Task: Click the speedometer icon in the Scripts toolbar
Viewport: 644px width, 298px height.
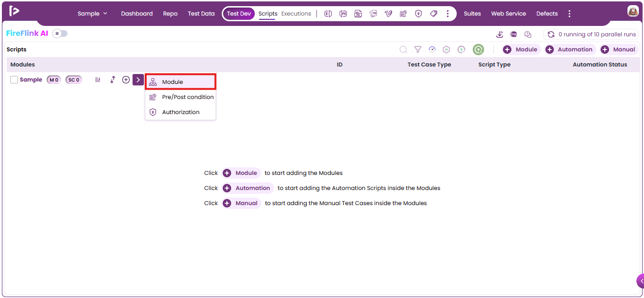Action: coord(432,50)
